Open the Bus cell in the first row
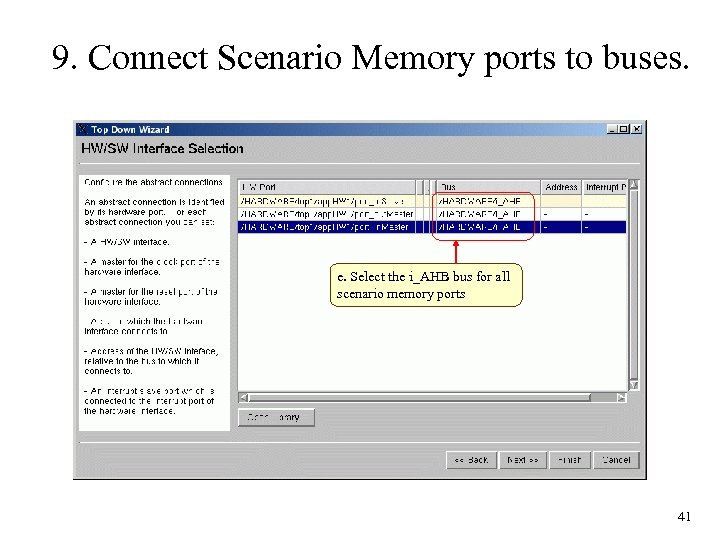The width and height of the screenshot is (720, 540). coord(488,201)
